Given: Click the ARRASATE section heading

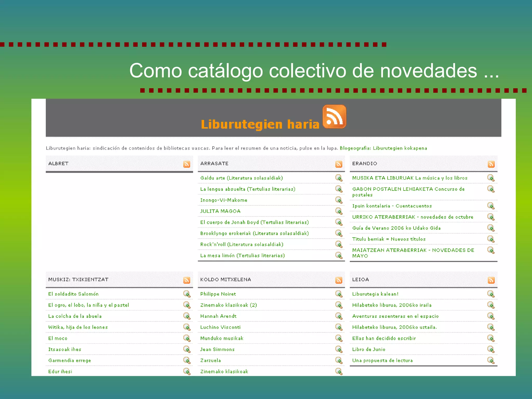Looking at the screenshot, I should coord(214,163).
